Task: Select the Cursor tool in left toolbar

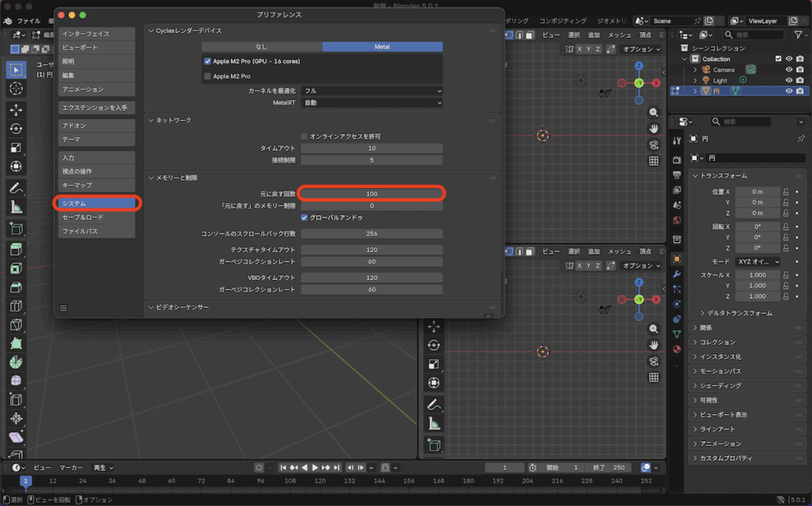Action: [x=16, y=88]
